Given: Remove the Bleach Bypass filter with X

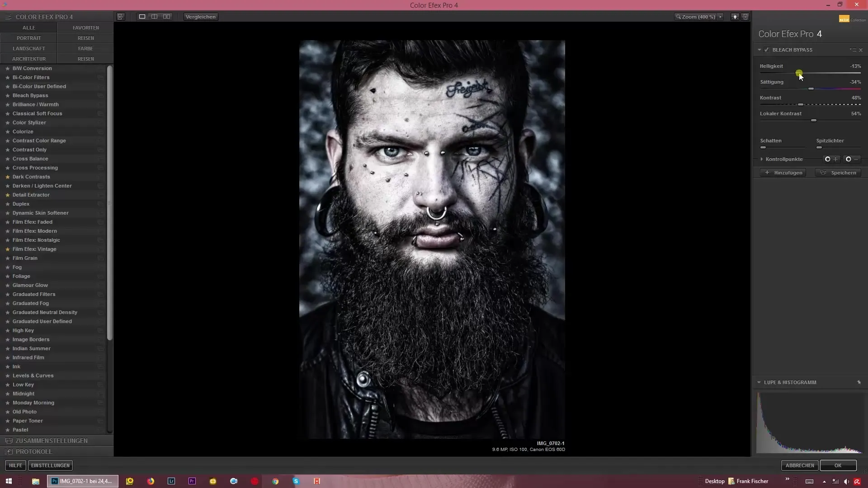Looking at the screenshot, I should (861, 50).
